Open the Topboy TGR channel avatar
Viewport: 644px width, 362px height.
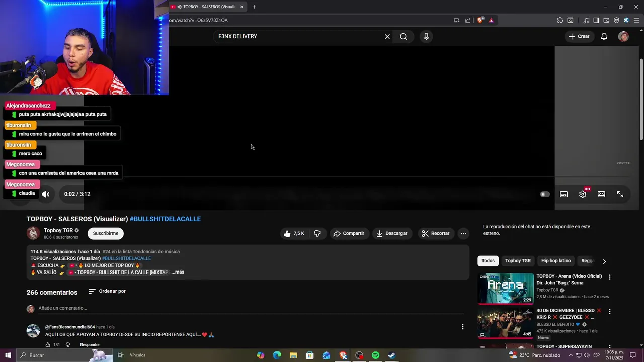(x=33, y=233)
